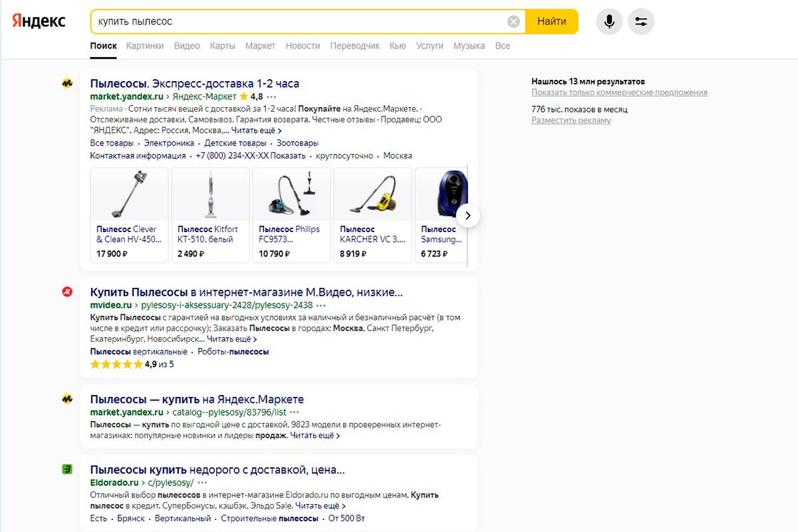Click the Разместить рекламу link
This screenshot has width=798, height=532.
click(571, 120)
